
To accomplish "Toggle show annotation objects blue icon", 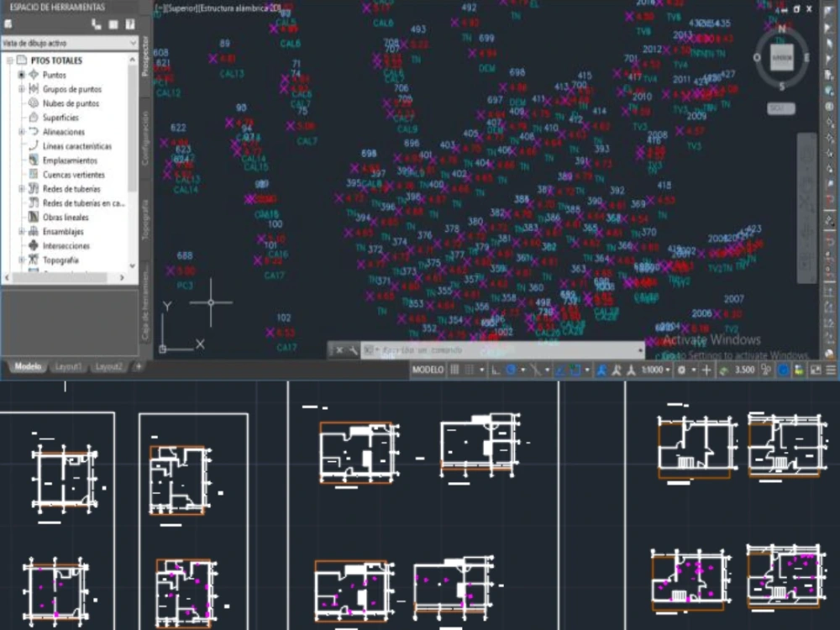I will (601, 370).
